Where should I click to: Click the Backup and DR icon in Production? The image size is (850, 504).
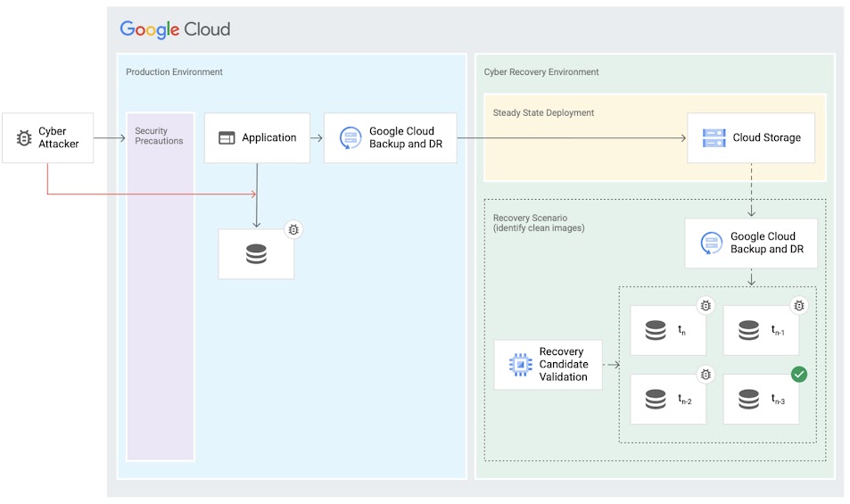click(x=351, y=137)
